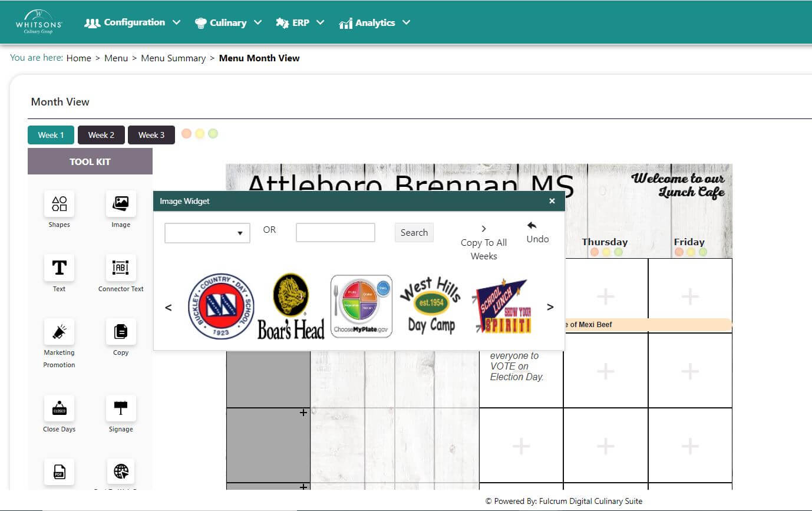Click the Copy tool icon
812x511 pixels.
[121, 332]
